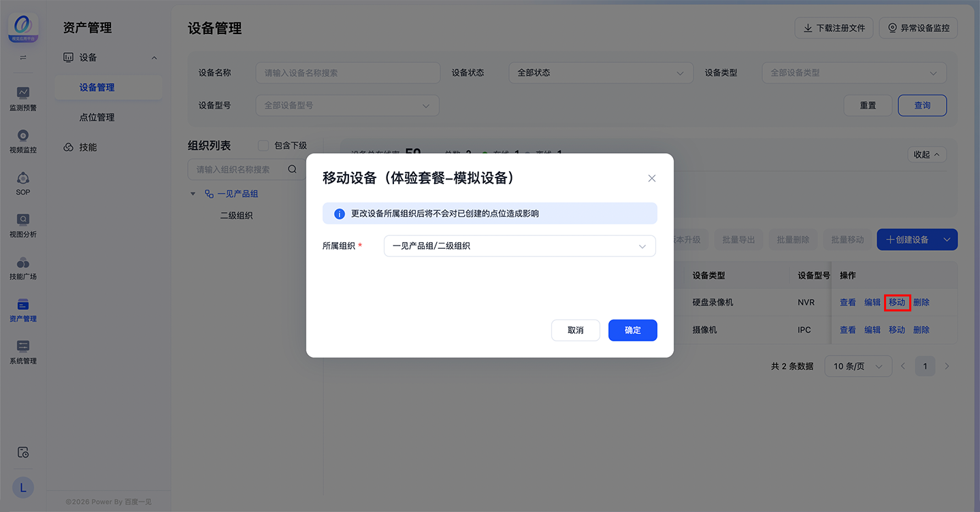The height and width of the screenshot is (512, 980).
Task: Open the 所属组织 dropdown in the dialog
Action: (x=520, y=246)
